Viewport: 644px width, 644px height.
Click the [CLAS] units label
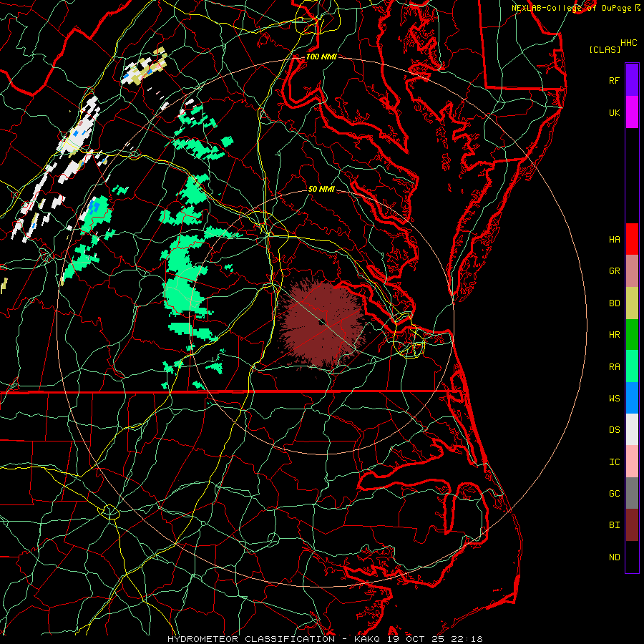tap(605, 49)
